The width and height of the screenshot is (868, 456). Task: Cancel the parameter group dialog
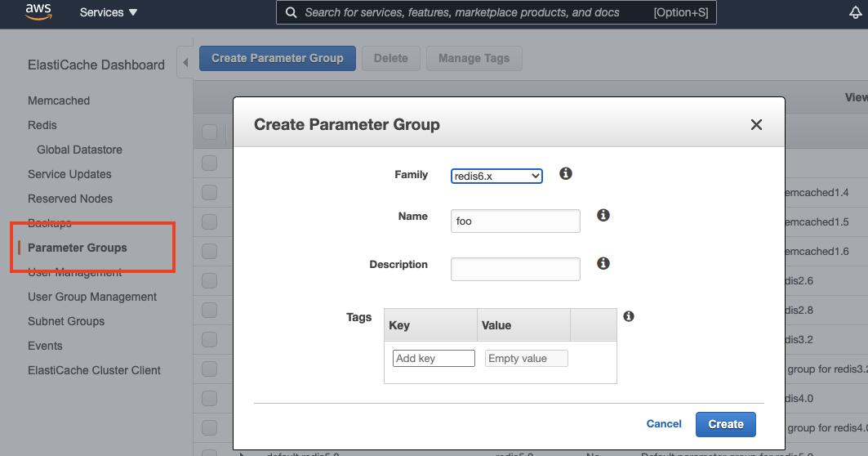(x=664, y=424)
